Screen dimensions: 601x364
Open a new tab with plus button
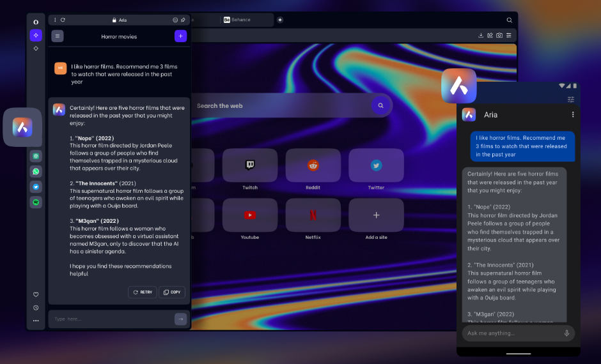point(280,20)
